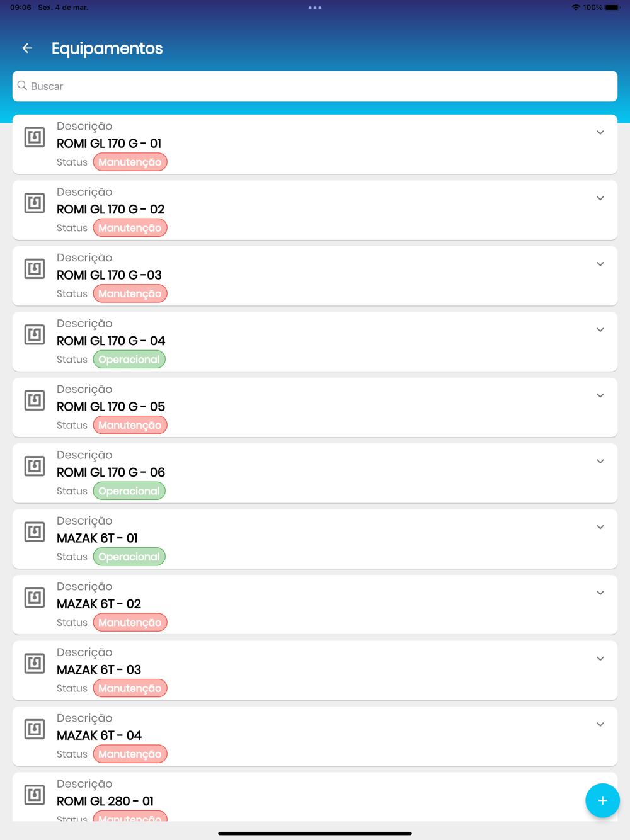Go back using the arrow icon
The width and height of the screenshot is (630, 840).
(x=27, y=48)
